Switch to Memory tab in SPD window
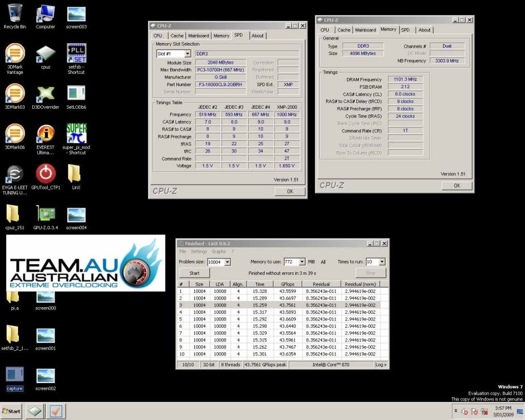Screen dimensions: 525x420 tap(221, 36)
